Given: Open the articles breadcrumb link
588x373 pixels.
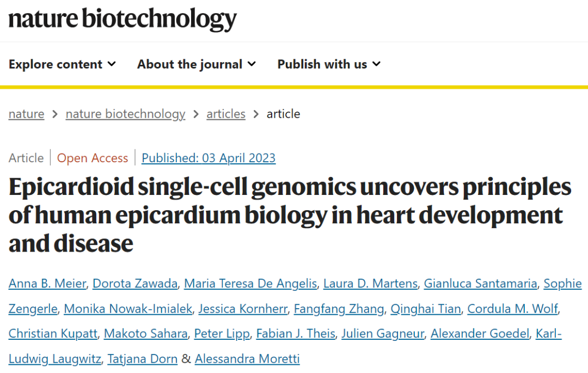Looking at the screenshot, I should tap(226, 114).
